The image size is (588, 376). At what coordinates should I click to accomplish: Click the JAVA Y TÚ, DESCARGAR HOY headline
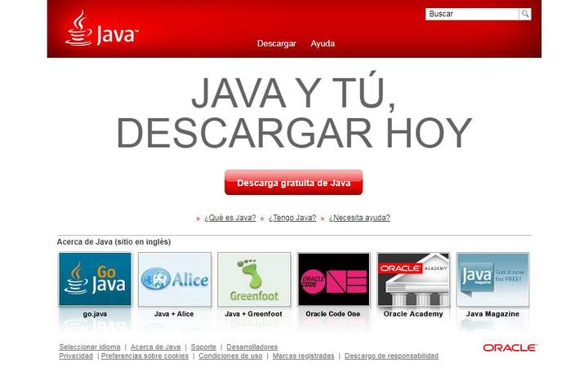coord(294,111)
